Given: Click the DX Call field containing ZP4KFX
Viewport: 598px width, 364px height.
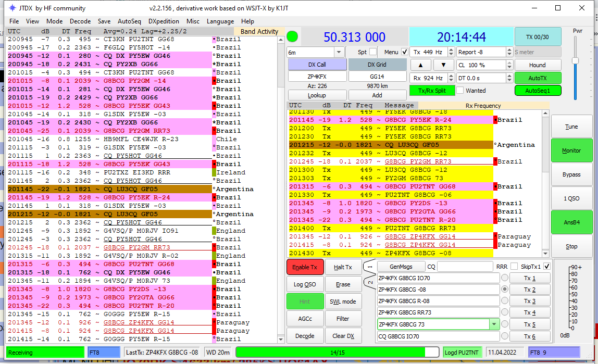Looking at the screenshot, I should coord(317,76).
